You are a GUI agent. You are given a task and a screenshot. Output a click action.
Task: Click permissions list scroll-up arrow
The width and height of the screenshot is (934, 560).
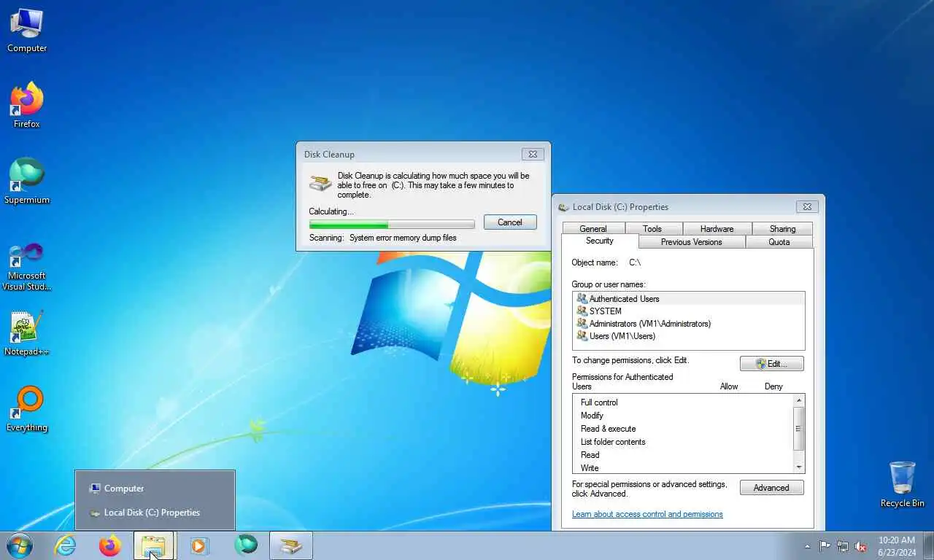799,401
